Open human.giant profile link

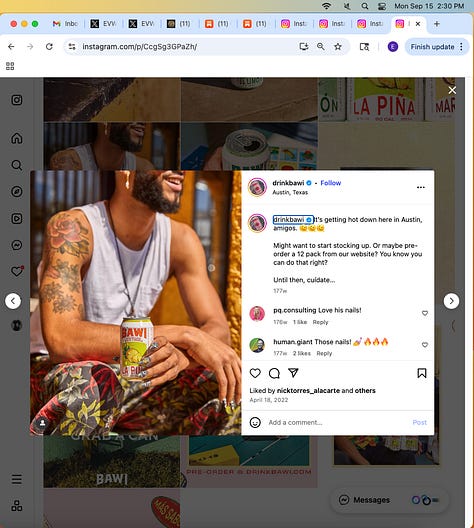(293, 342)
